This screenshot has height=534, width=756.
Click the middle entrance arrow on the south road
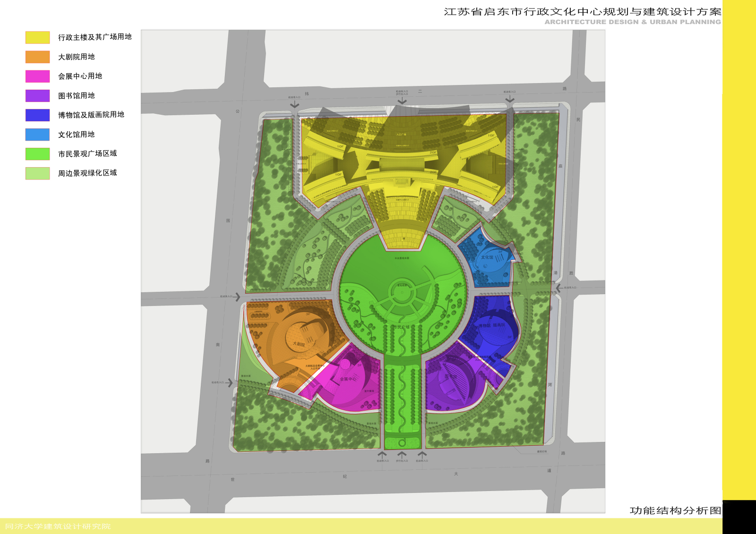point(402,454)
